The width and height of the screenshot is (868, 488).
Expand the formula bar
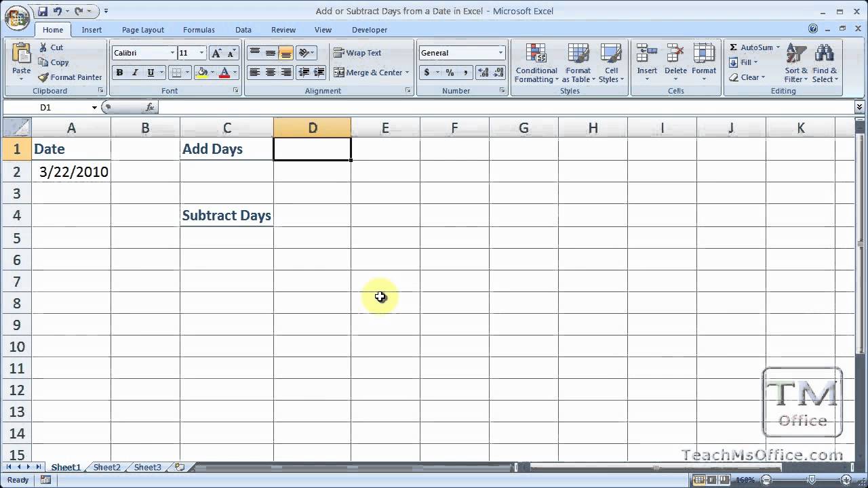tap(859, 107)
